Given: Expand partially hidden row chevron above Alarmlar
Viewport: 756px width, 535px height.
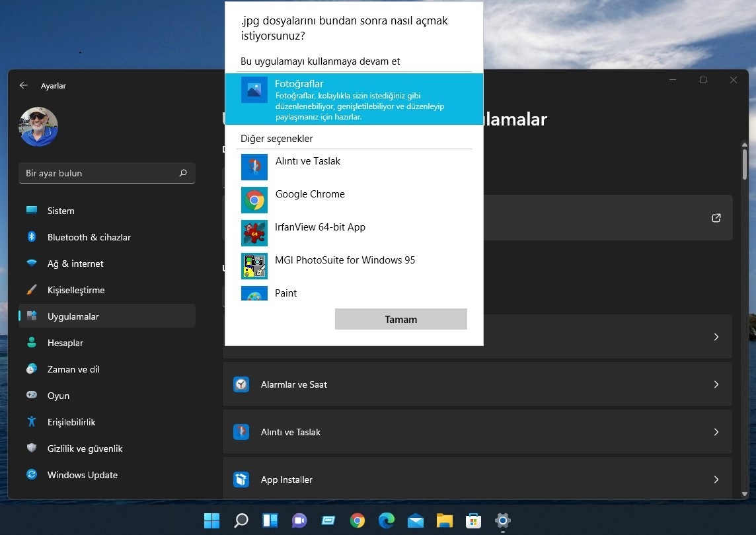Looking at the screenshot, I should pyautogui.click(x=716, y=337).
